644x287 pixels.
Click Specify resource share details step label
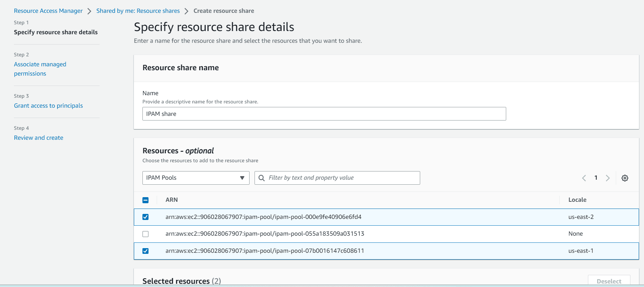tap(56, 32)
